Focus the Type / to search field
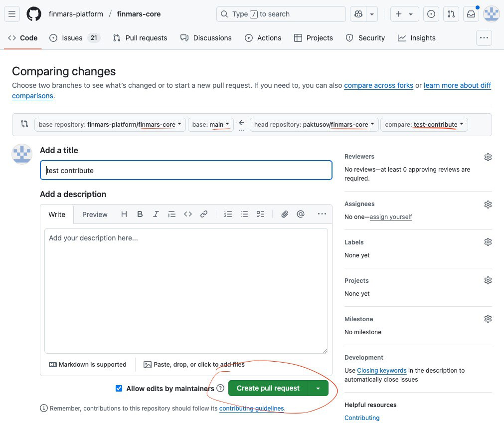This screenshot has height=424, width=504. (x=281, y=14)
